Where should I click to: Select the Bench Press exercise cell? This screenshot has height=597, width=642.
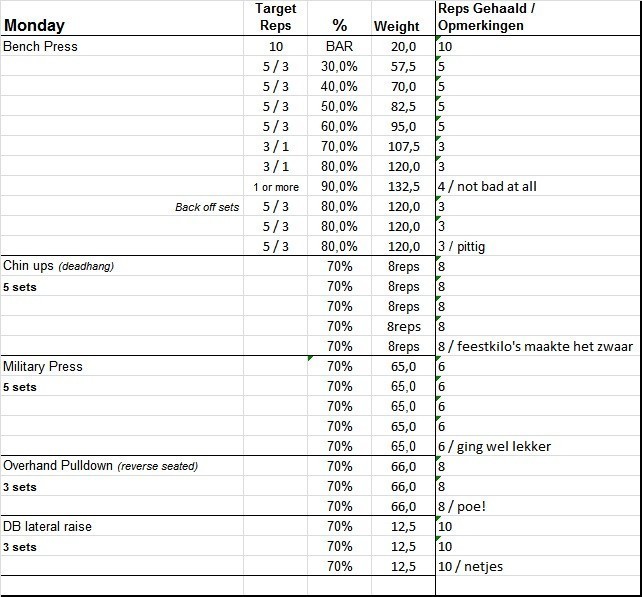click(41, 46)
